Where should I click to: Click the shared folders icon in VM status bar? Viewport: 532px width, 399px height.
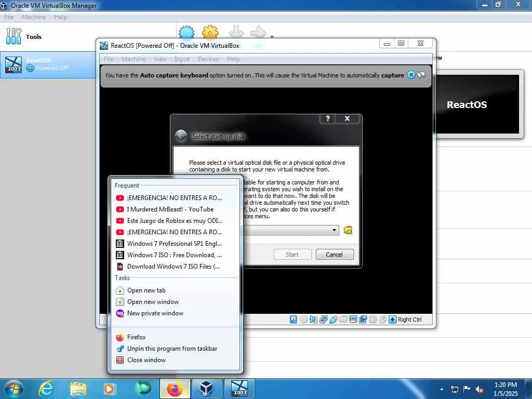click(x=343, y=320)
